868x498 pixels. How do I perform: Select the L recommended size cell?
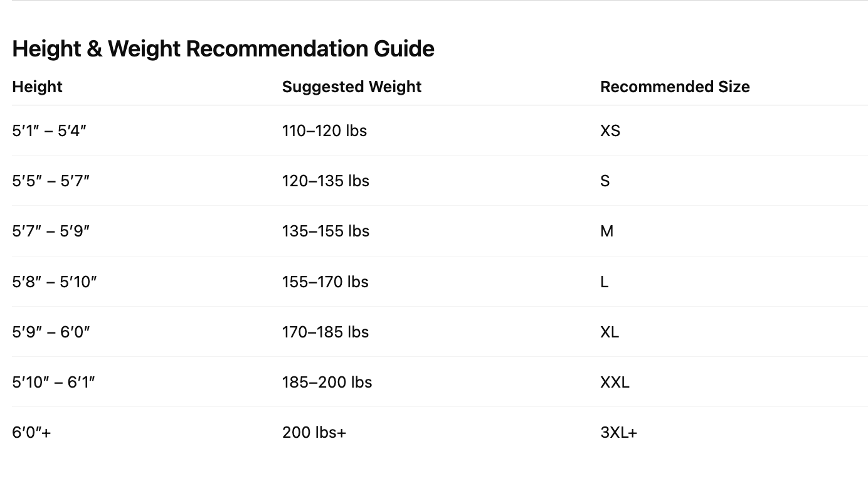pyautogui.click(x=604, y=282)
